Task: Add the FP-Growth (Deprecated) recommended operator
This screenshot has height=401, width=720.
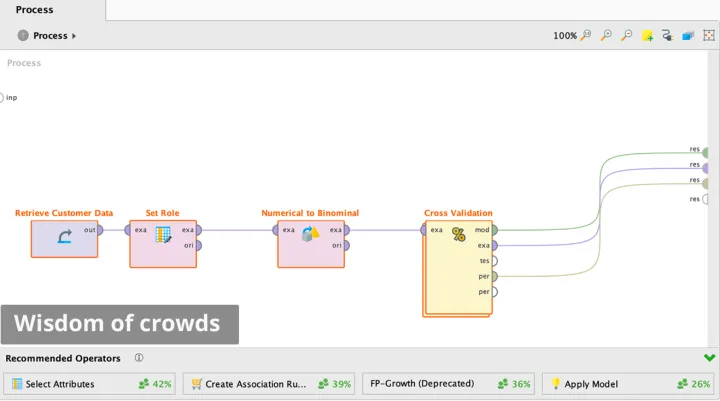Action: [x=449, y=384]
